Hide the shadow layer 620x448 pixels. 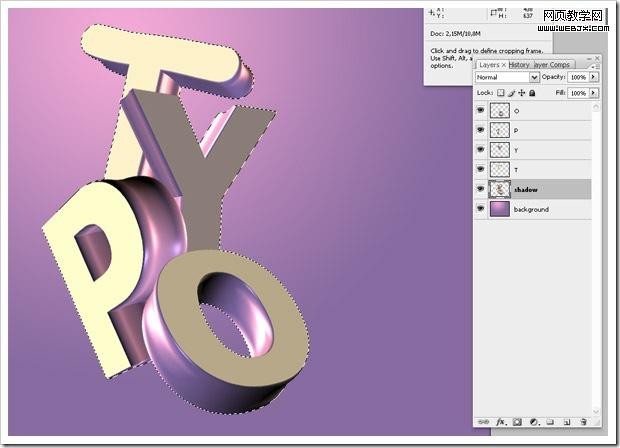click(480, 189)
